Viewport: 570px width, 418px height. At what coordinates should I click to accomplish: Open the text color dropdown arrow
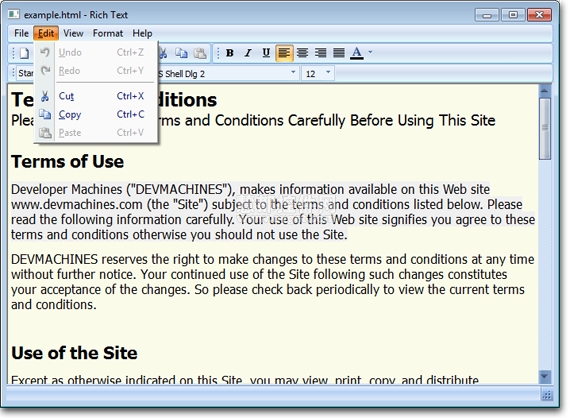(x=370, y=52)
